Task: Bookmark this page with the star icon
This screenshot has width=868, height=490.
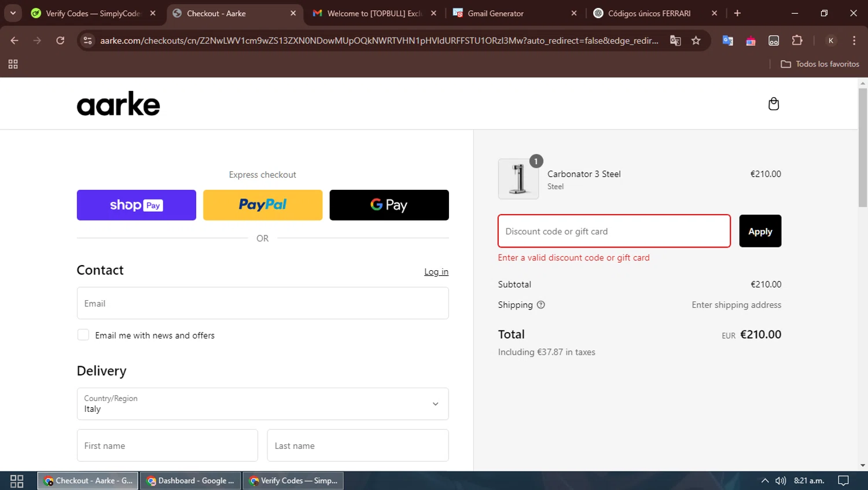Action: pyautogui.click(x=696, y=40)
